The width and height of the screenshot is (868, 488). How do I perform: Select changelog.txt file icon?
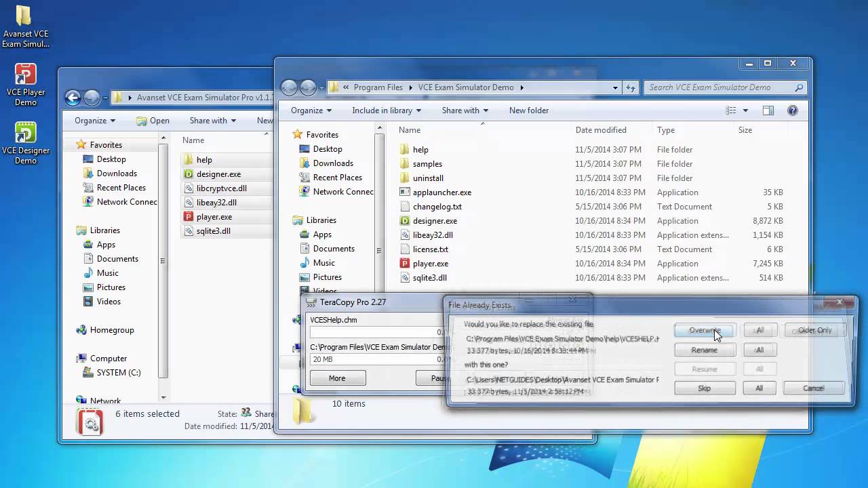click(405, 207)
